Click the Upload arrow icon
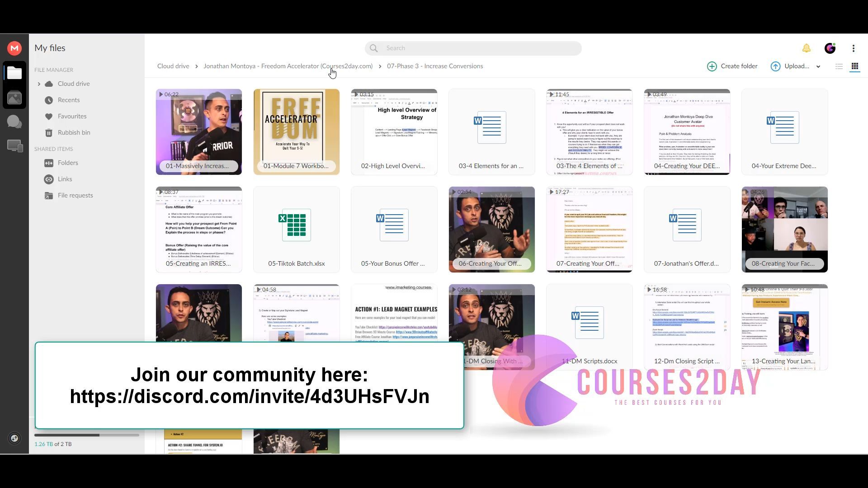The height and width of the screenshot is (488, 868). [776, 66]
